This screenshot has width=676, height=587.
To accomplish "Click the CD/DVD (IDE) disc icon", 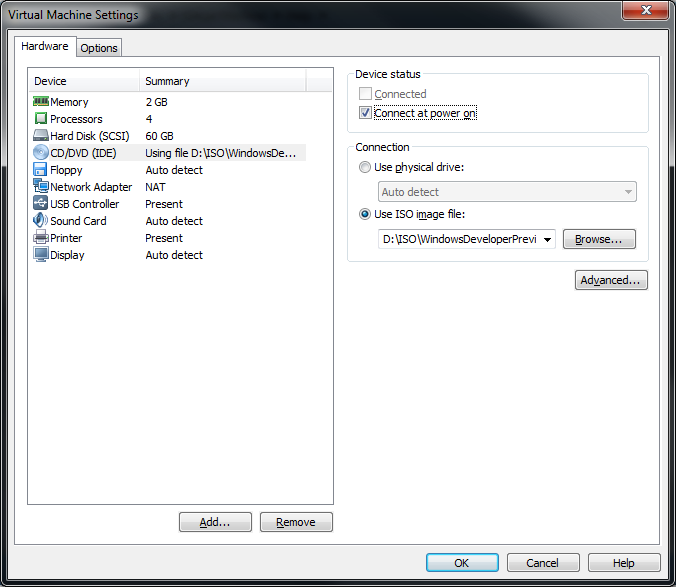I will (x=41, y=153).
